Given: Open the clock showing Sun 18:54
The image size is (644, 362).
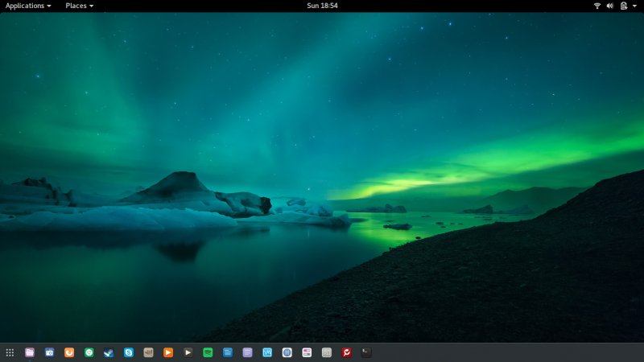Looking at the screenshot, I should [x=323, y=6].
